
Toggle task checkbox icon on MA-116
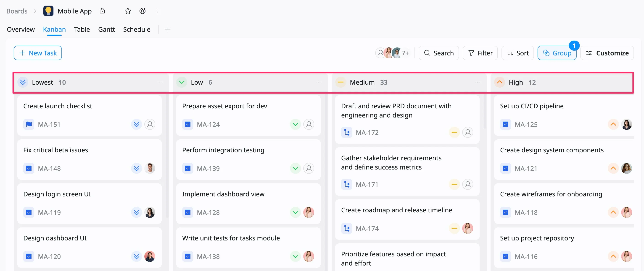(x=506, y=256)
